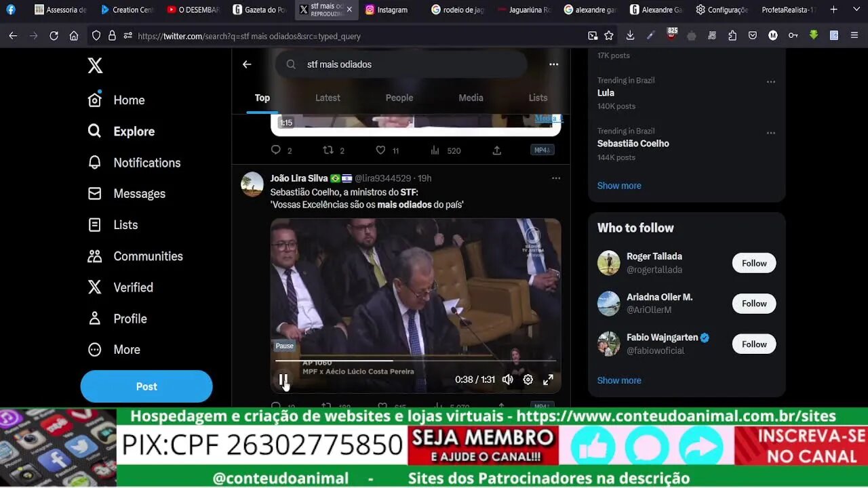Toggle video fullscreen mode
The image size is (868, 488).
[548, 380]
